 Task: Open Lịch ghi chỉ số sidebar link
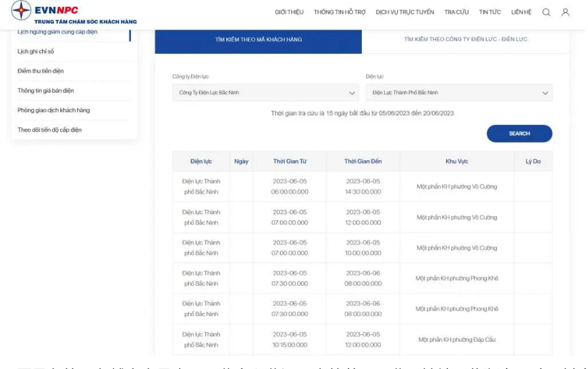tap(35, 51)
